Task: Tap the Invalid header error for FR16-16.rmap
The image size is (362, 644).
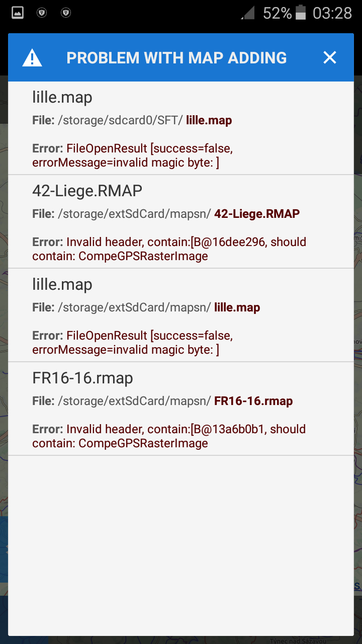Action: point(169,436)
